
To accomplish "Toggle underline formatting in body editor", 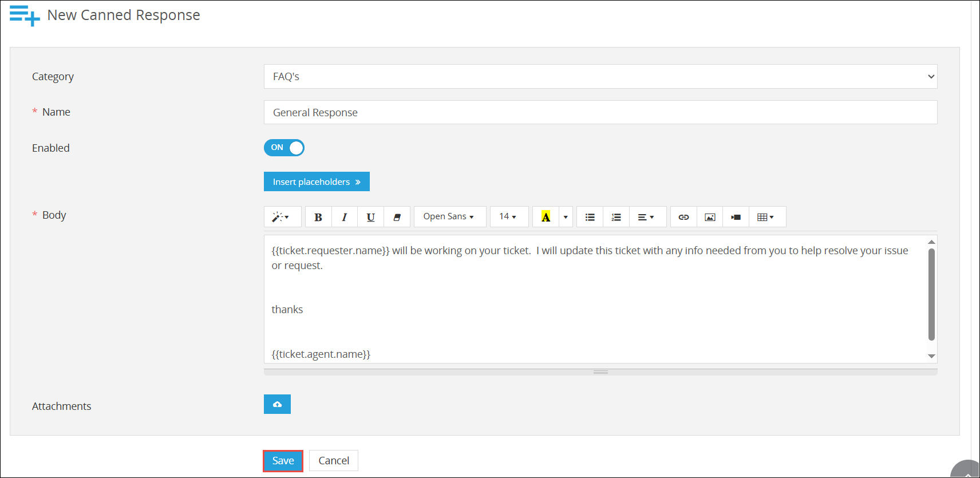I will [x=371, y=217].
